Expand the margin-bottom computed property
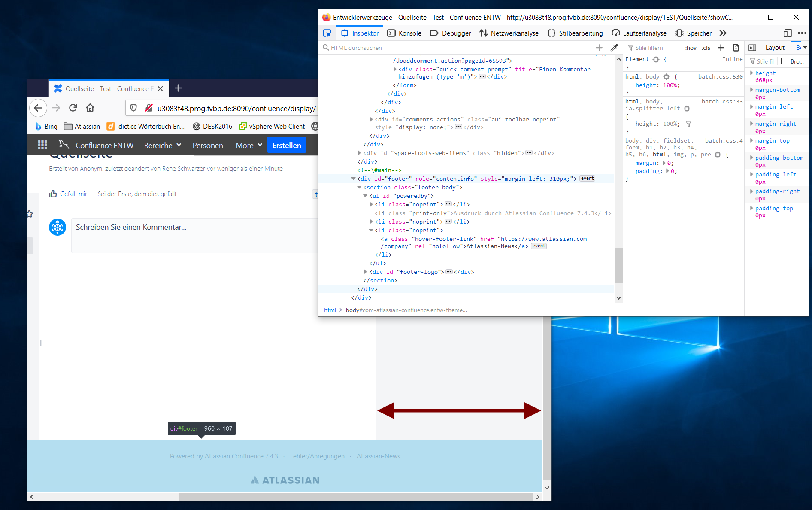The width and height of the screenshot is (812, 510). tap(751, 90)
